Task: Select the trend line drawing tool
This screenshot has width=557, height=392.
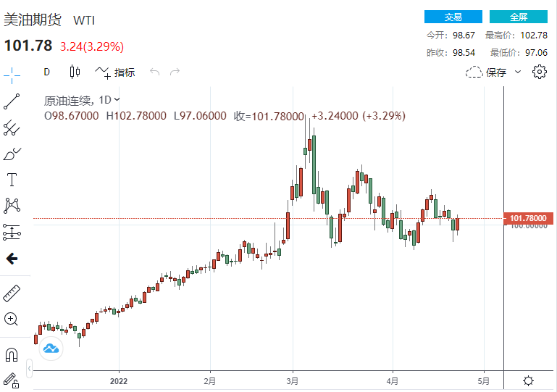Action: click(x=12, y=101)
